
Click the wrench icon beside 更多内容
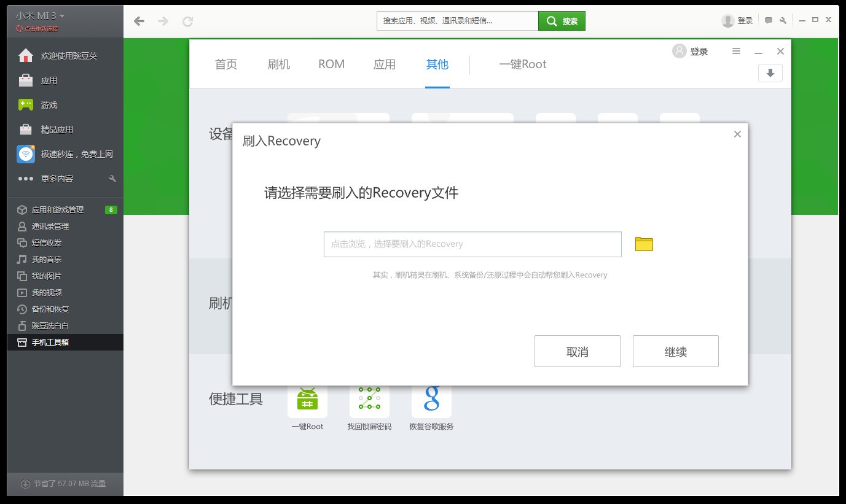click(x=112, y=179)
